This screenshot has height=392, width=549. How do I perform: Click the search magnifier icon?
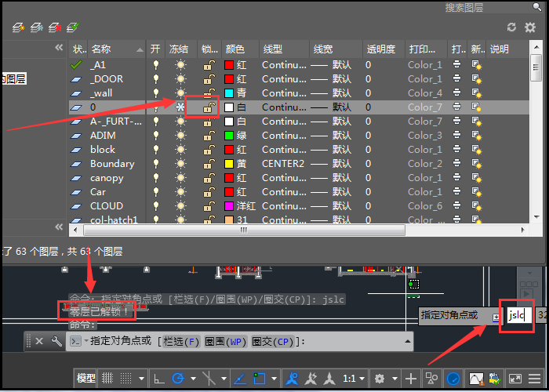tap(537, 6)
